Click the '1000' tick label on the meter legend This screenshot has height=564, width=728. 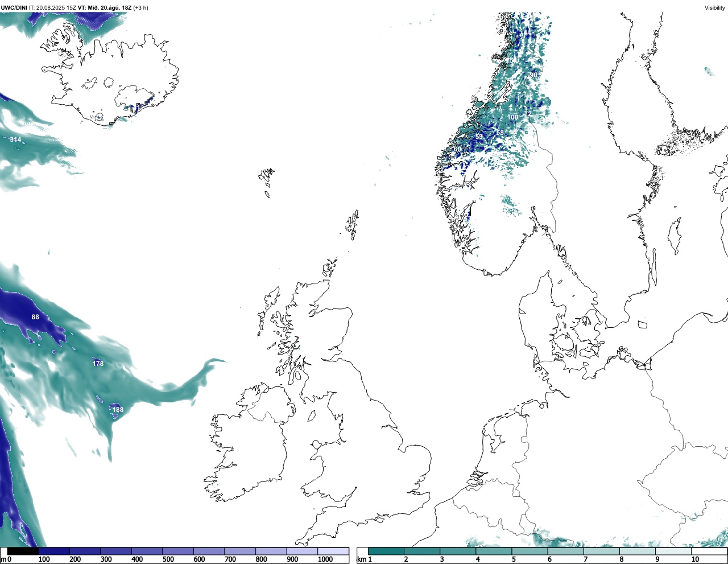[x=325, y=559]
